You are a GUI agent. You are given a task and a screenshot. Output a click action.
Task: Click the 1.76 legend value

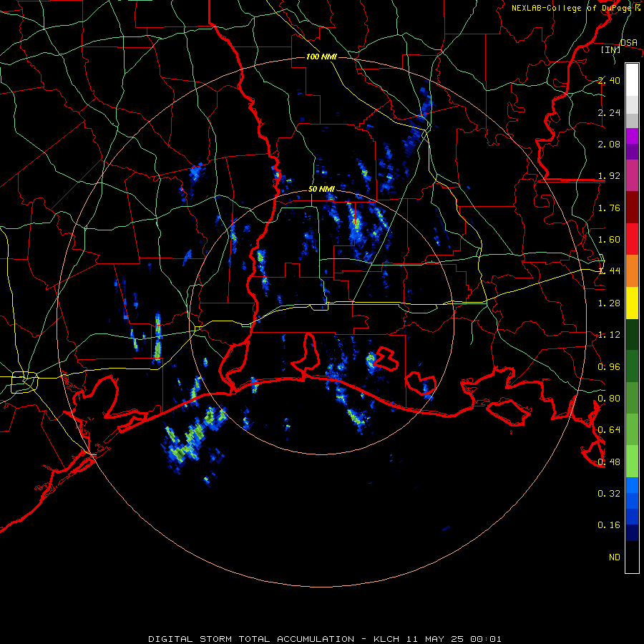coord(609,208)
